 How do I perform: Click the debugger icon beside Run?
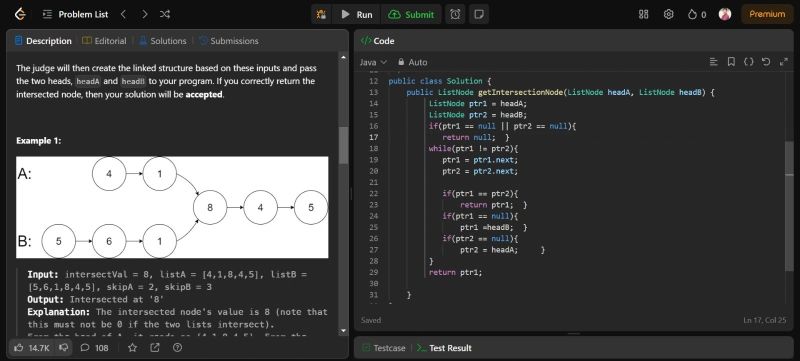(321, 14)
